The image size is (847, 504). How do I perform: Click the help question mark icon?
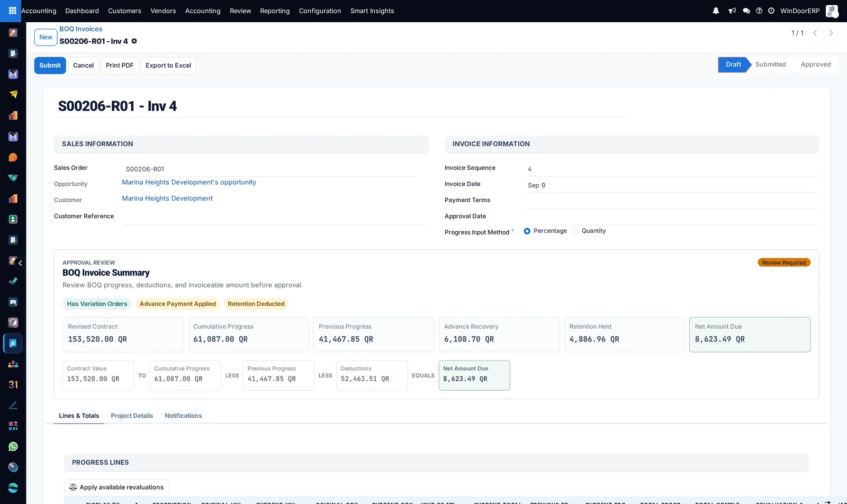pos(759,11)
